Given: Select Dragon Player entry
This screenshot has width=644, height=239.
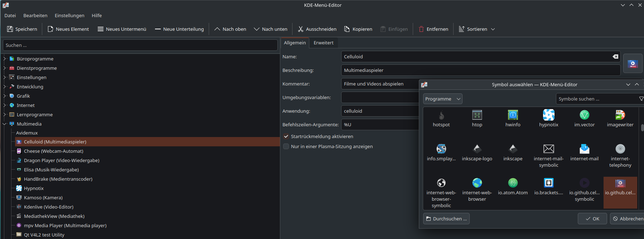Looking at the screenshot, I should pyautogui.click(x=62, y=160).
